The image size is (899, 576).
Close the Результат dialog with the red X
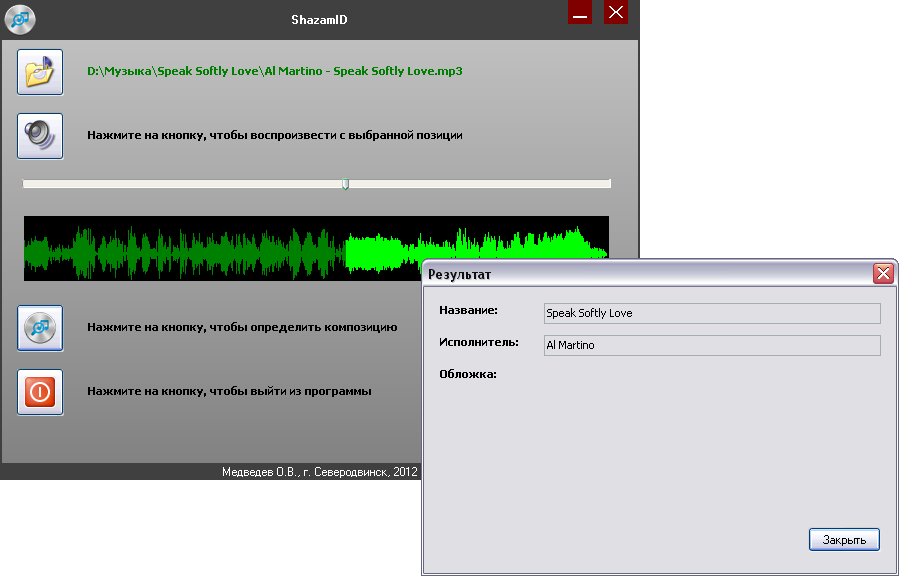(883, 274)
